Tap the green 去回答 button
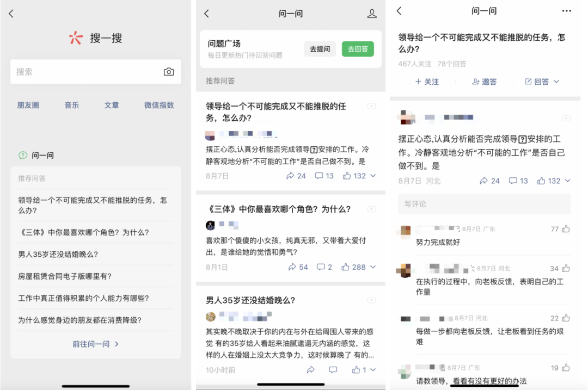Viewport: 588px width, 390px height. (358, 49)
